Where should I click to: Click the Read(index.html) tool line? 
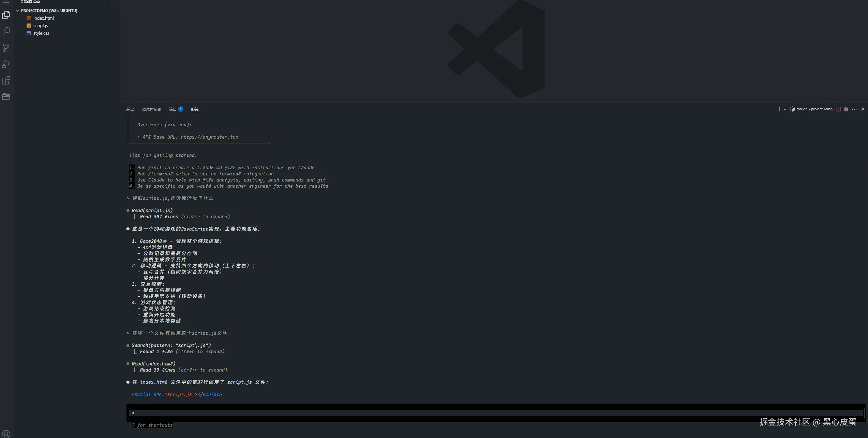click(x=153, y=364)
